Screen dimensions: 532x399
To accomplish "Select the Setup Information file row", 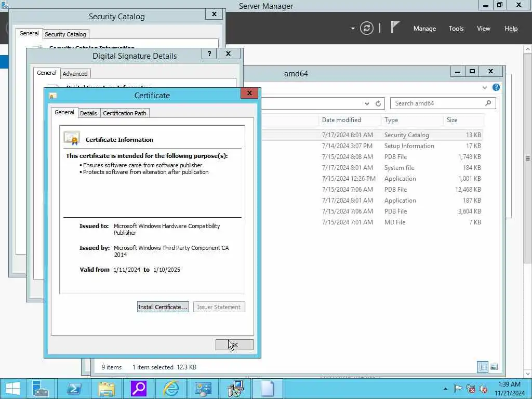I will [371, 145].
